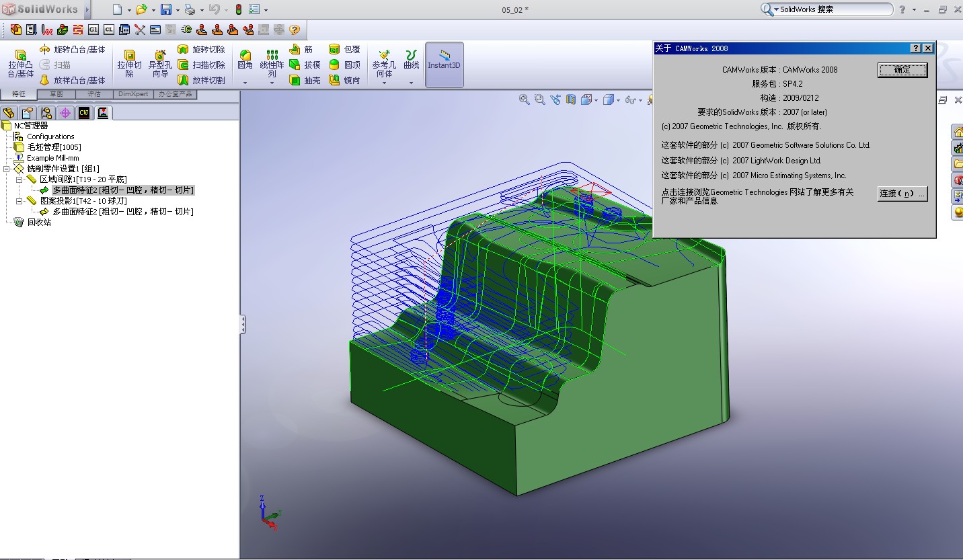Click the panel splitter collapse handle
The image size is (963, 560).
coord(243,325)
